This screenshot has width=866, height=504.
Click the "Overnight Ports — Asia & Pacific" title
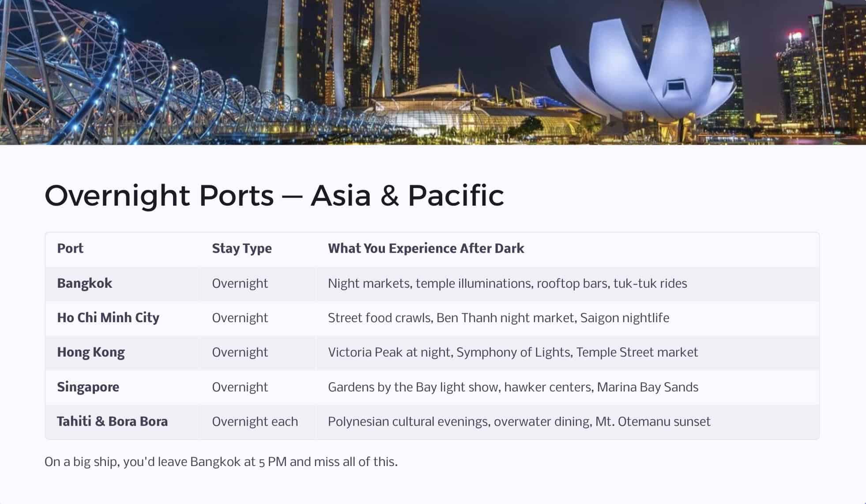274,196
